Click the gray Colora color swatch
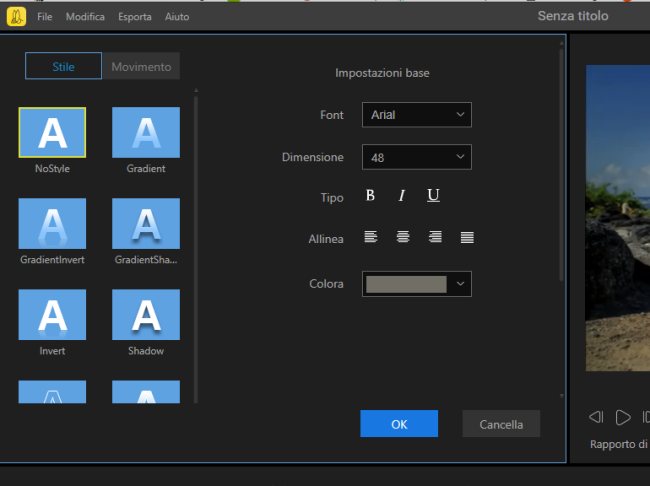 [406, 284]
